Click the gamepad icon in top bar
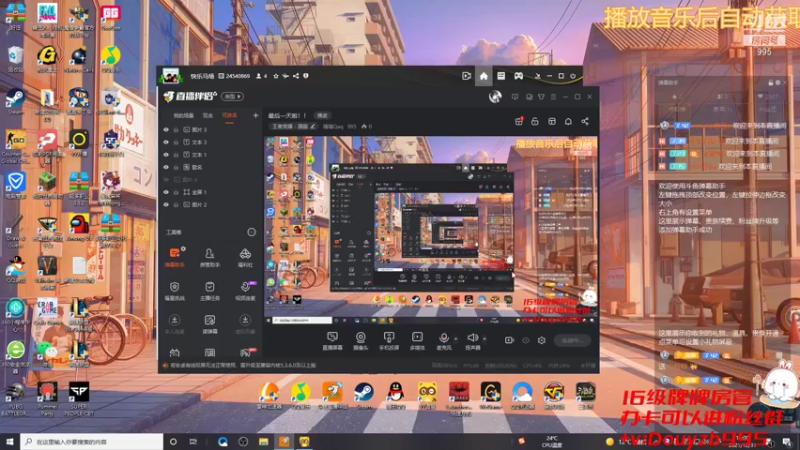Screen dimensions: 800x450 pos(518,76)
